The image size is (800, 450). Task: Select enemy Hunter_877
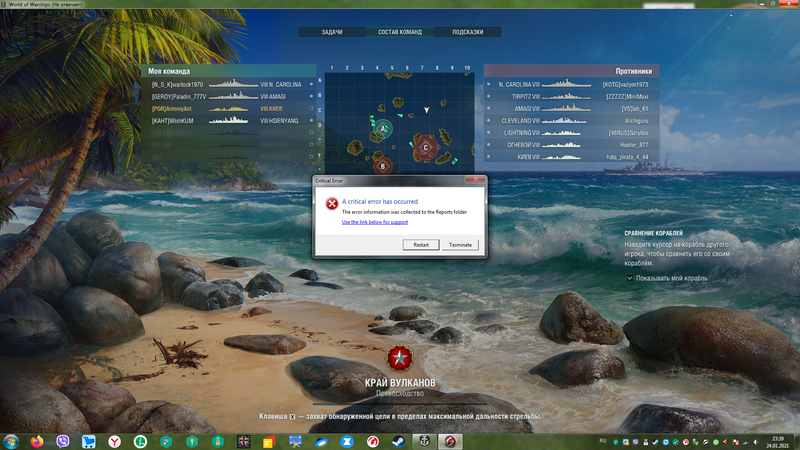coord(634,145)
